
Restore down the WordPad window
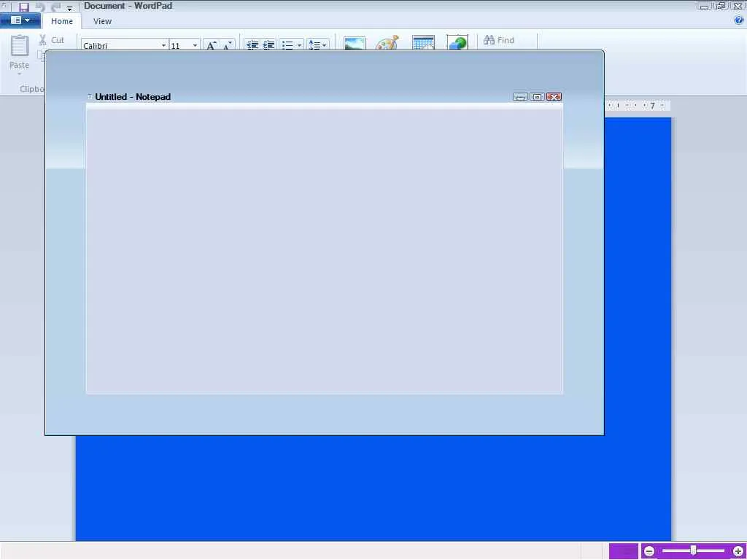click(721, 6)
